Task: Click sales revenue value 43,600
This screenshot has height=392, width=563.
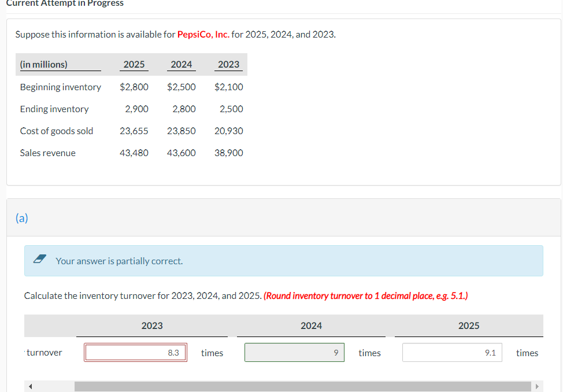Action: 182,153
